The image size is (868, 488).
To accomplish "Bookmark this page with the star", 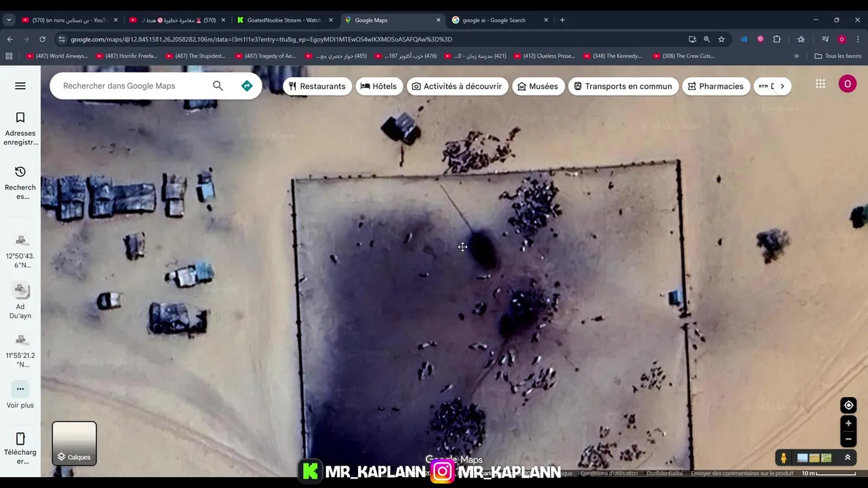I will click(722, 39).
